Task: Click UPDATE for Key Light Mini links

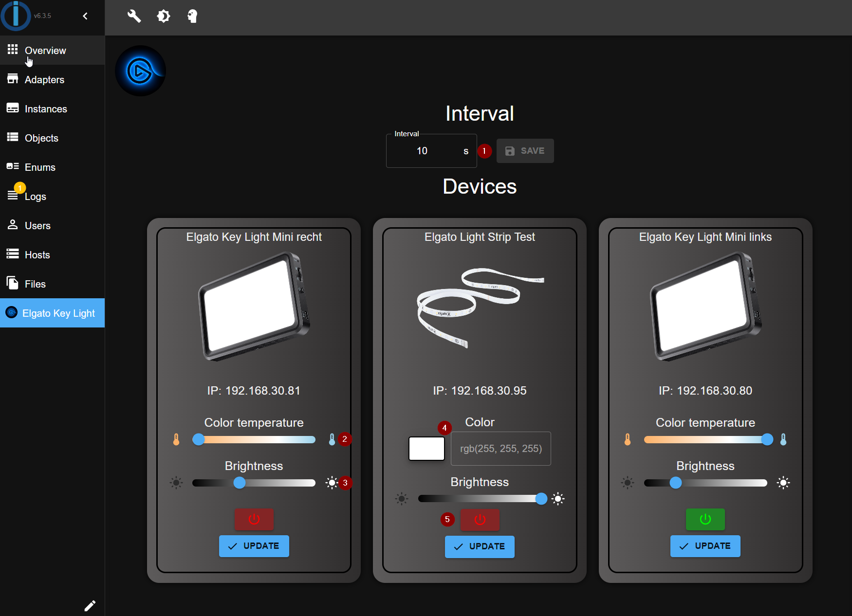Action: [x=705, y=546]
